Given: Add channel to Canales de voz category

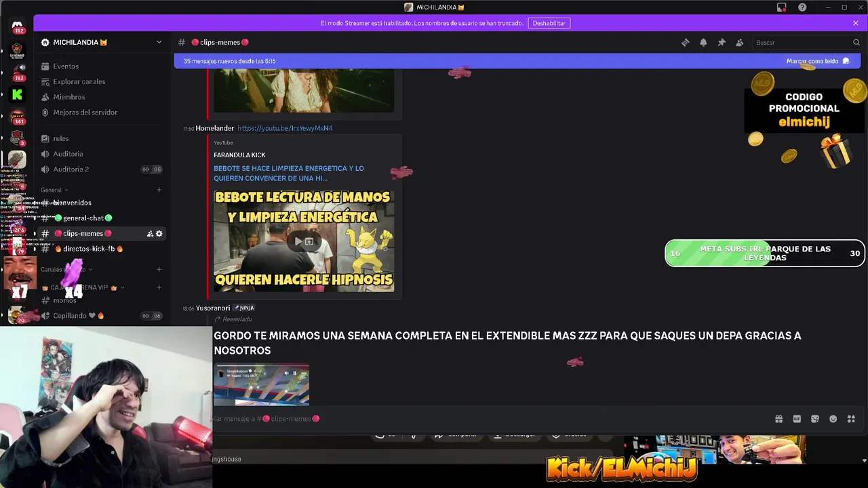Looking at the screenshot, I should 159,269.
